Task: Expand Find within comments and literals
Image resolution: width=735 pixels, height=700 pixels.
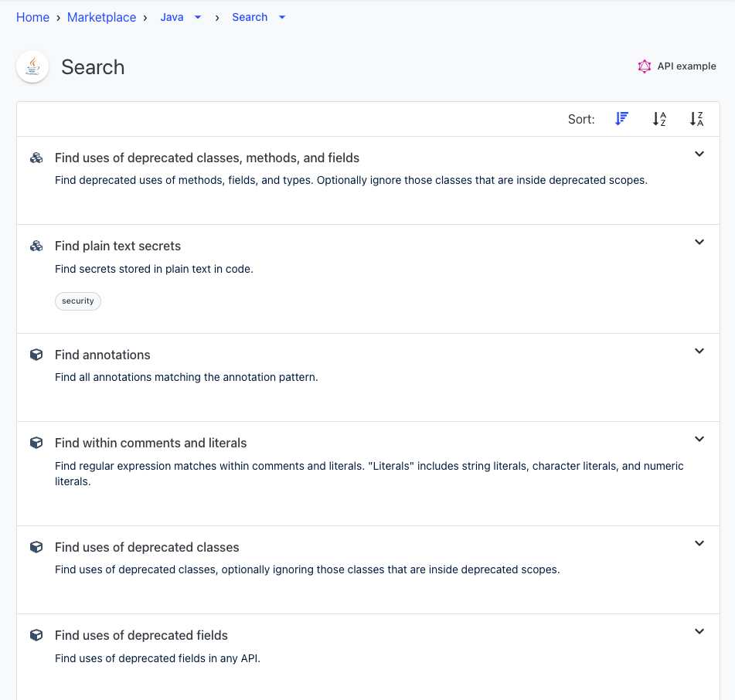Action: tap(699, 439)
